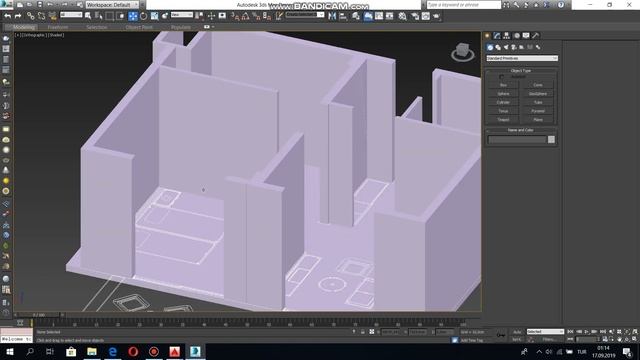Select the Shapes category icon

point(498,47)
